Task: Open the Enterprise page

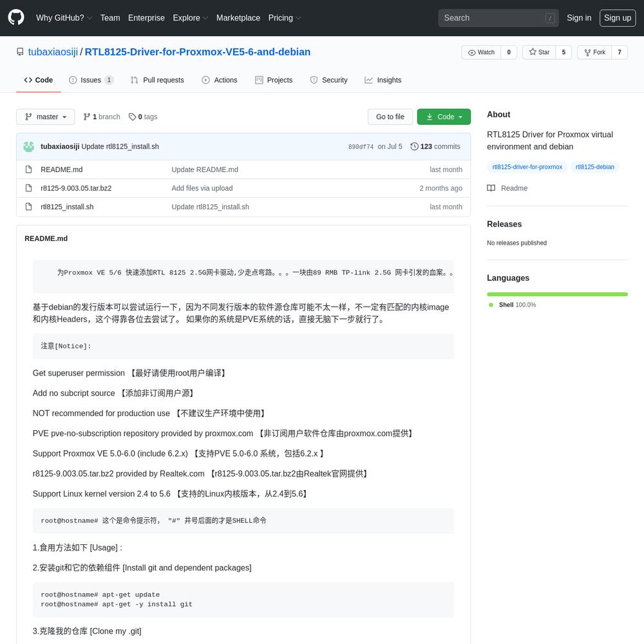Action: (x=146, y=17)
